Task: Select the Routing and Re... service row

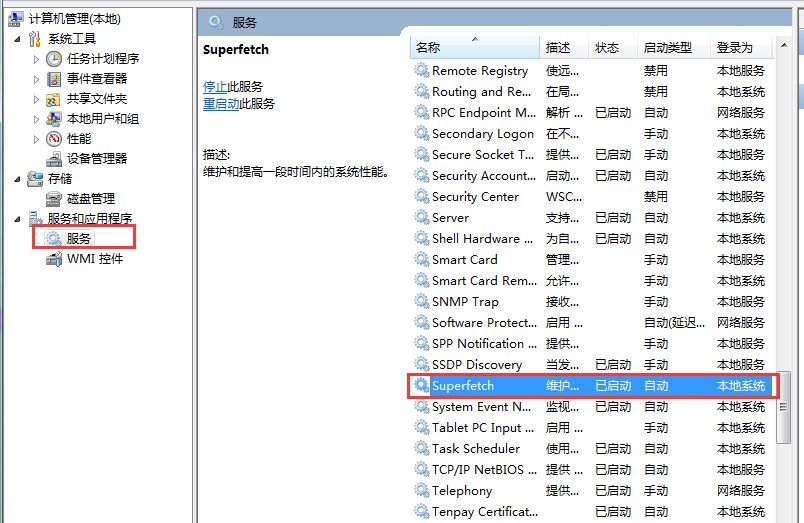Action: pyautogui.click(x=591, y=91)
